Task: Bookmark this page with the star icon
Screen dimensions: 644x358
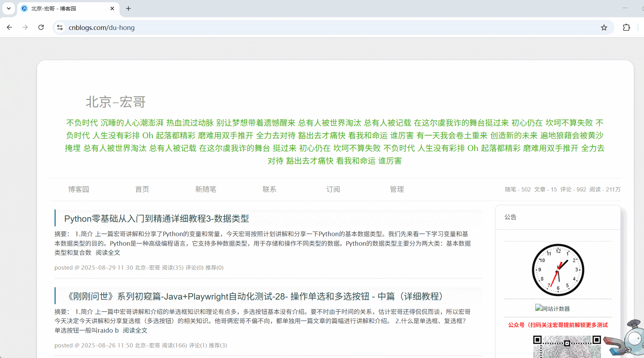Action: (604, 27)
